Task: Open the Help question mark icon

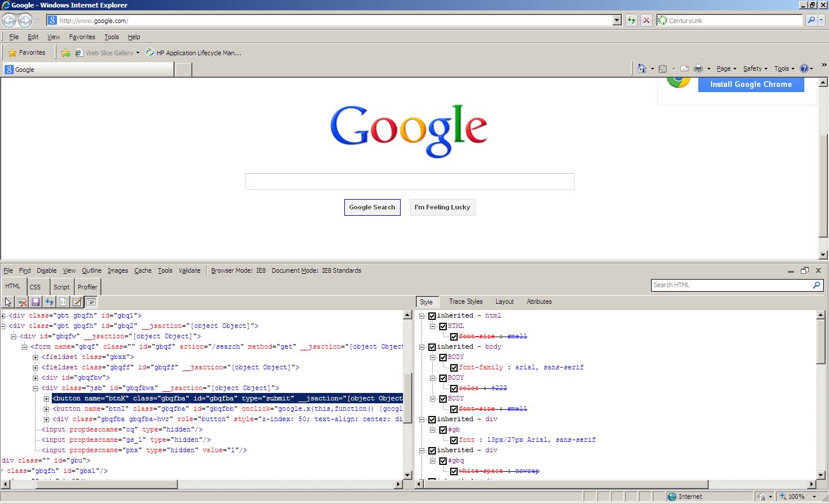Action: click(x=805, y=68)
